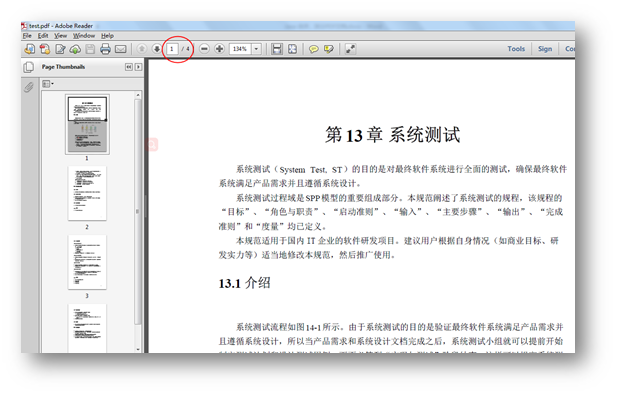Click the Page Thumbnails panel icon
617x395 pixels.
coord(28,67)
